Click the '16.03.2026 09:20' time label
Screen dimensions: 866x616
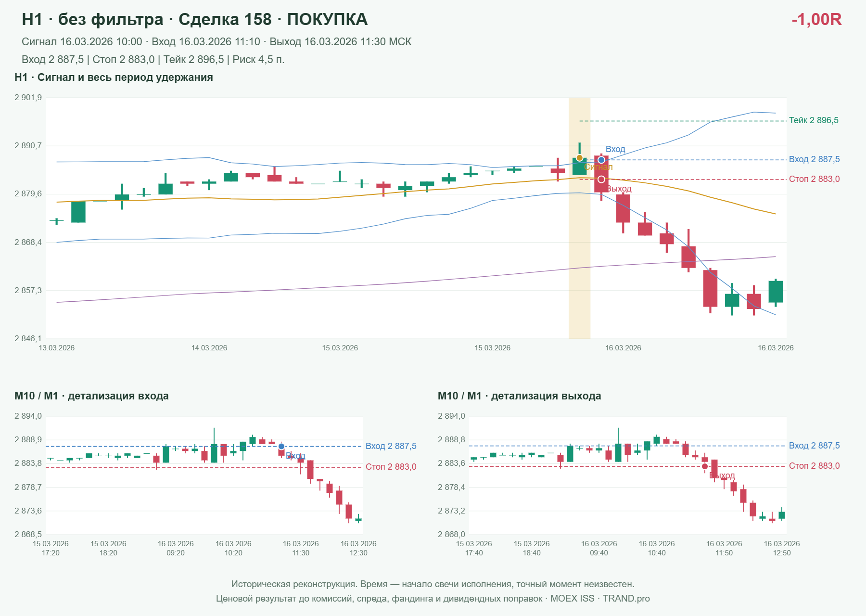(x=176, y=548)
